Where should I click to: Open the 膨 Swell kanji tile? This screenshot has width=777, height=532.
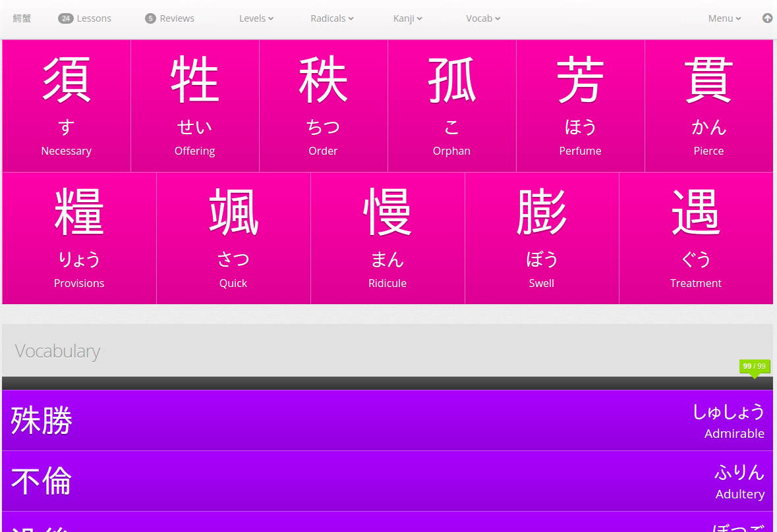(542, 238)
